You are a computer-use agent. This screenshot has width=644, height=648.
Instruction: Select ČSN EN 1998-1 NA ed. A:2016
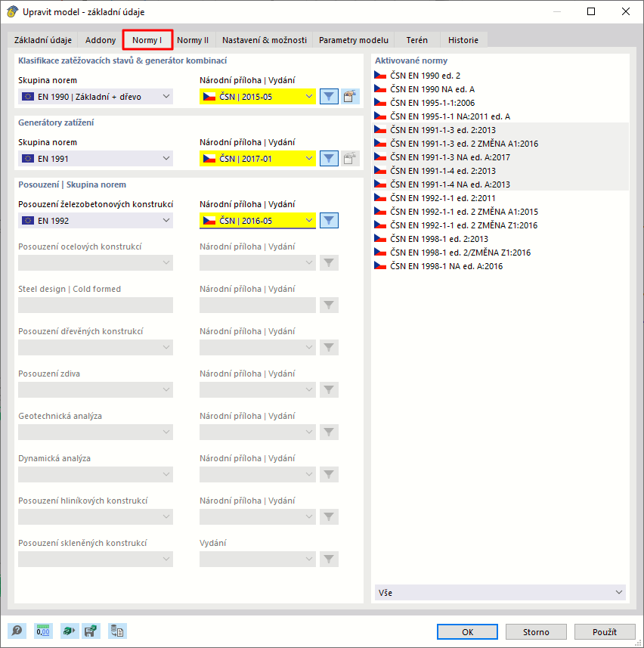(500, 267)
